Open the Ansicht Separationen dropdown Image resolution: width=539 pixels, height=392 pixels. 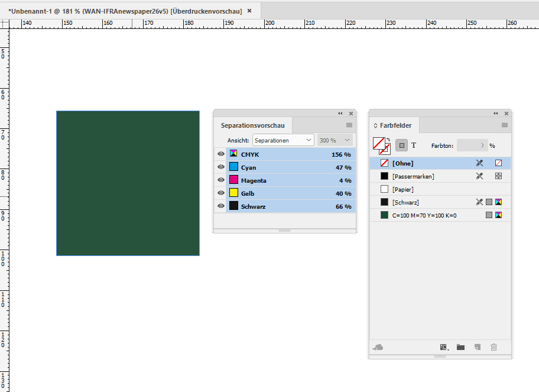click(282, 140)
